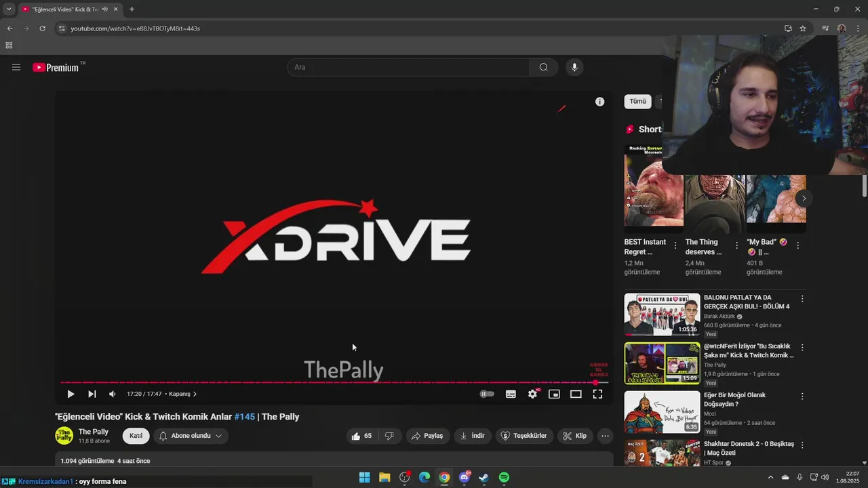Open the YouTube hamburger guide menu
The width and height of the screenshot is (868, 488).
(16, 67)
